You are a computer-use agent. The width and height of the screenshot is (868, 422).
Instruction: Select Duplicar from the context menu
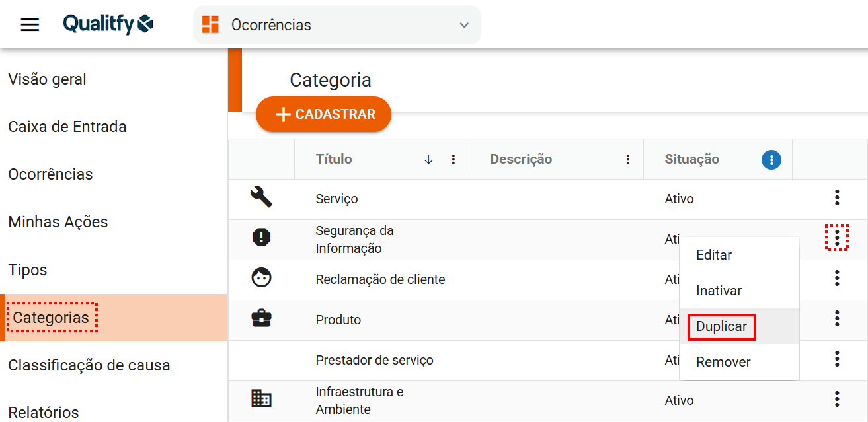coord(721,326)
